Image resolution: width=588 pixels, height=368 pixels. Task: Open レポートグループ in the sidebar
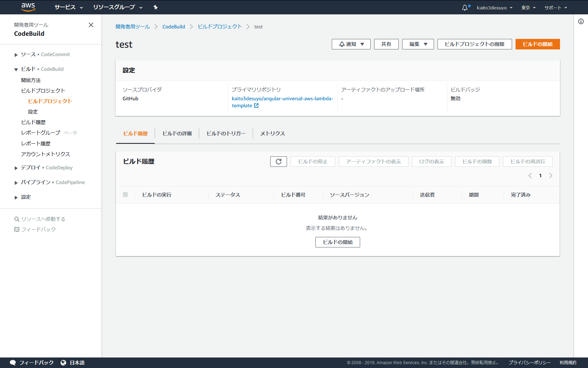[41, 133]
